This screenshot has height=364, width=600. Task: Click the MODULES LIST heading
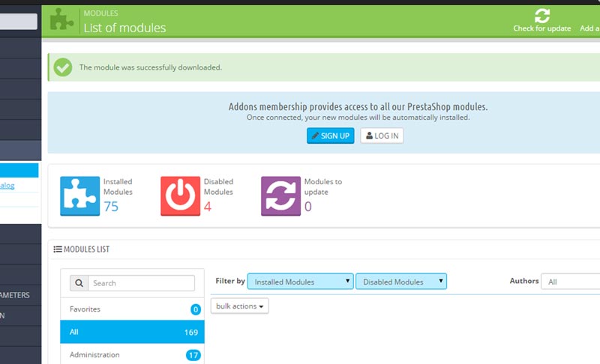(x=86, y=249)
